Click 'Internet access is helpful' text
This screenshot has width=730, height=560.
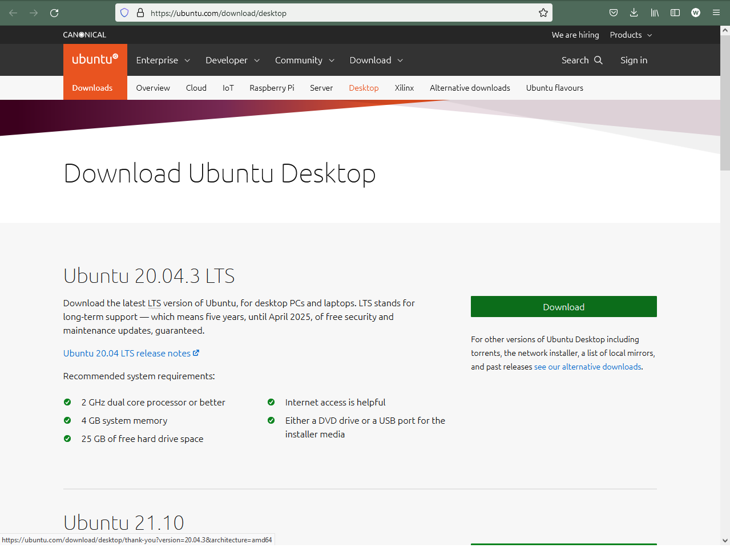pos(335,402)
